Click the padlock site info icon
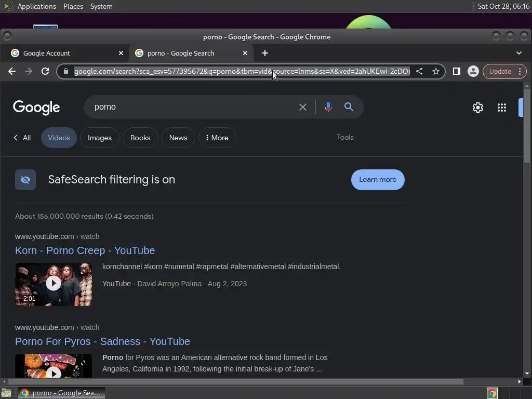 click(x=66, y=71)
